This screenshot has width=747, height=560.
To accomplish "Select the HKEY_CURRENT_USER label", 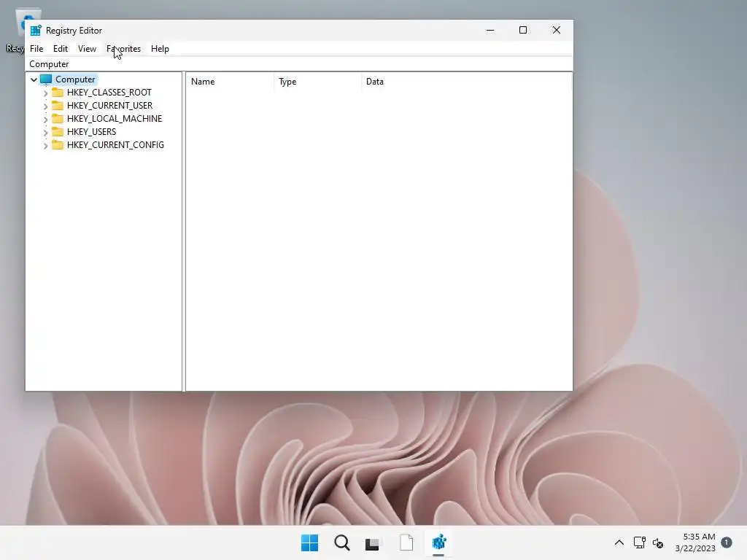I will [x=109, y=105].
